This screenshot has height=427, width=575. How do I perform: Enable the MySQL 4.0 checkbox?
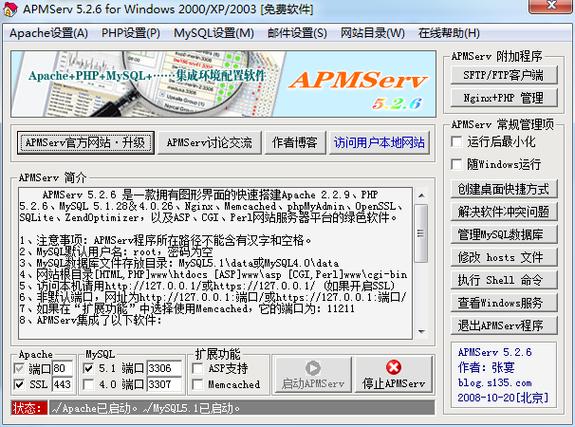pos(88,384)
